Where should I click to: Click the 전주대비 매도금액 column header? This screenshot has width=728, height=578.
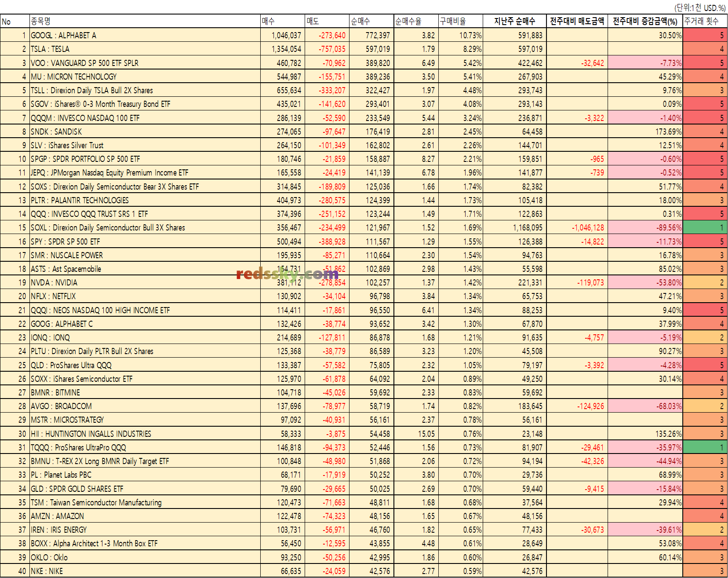click(x=577, y=21)
